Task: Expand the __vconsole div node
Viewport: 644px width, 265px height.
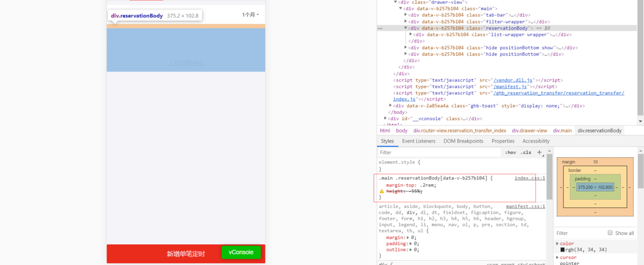Action: 385,119
